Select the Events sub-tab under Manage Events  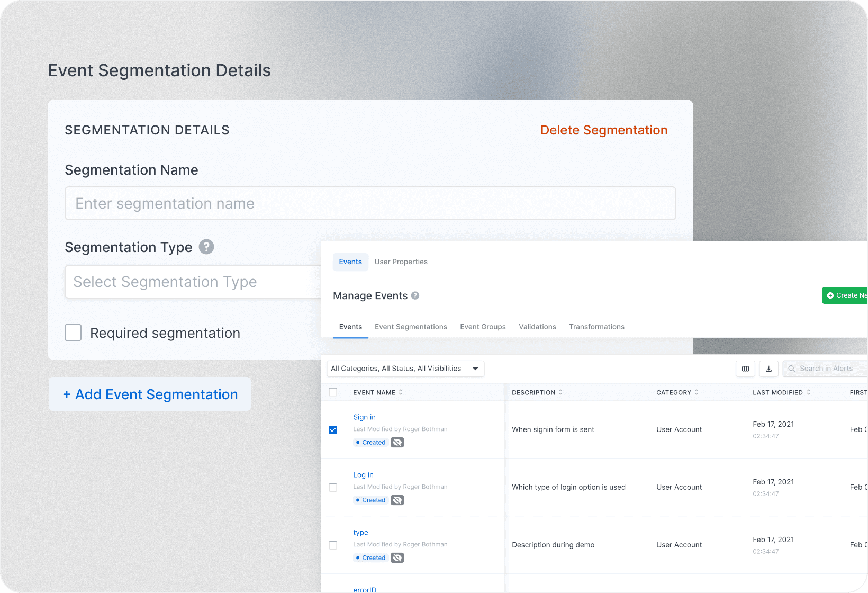(350, 327)
